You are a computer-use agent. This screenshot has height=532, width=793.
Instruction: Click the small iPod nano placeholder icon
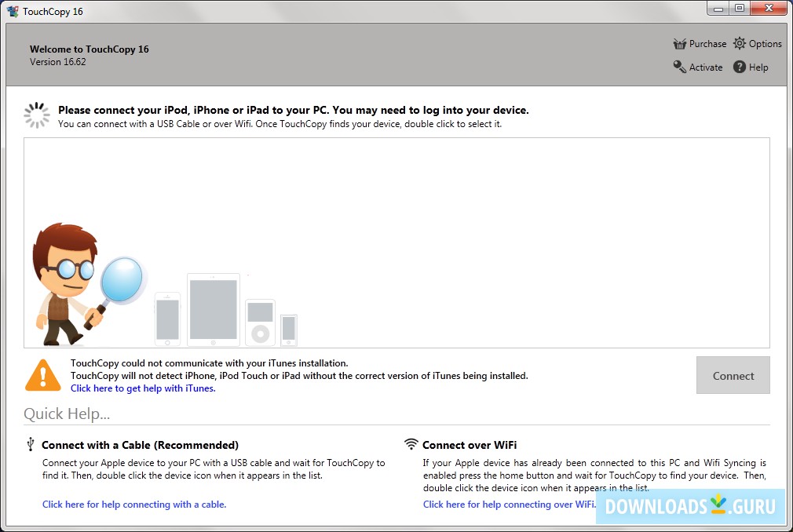coord(289,330)
